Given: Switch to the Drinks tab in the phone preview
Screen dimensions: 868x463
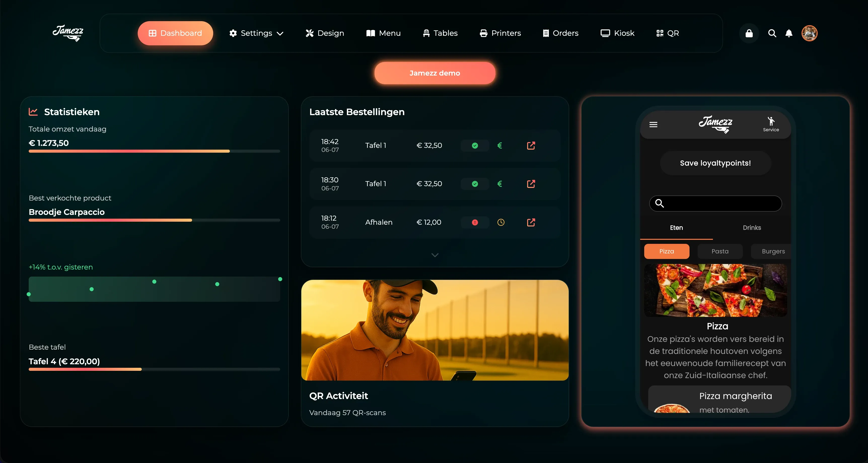Looking at the screenshot, I should (752, 228).
